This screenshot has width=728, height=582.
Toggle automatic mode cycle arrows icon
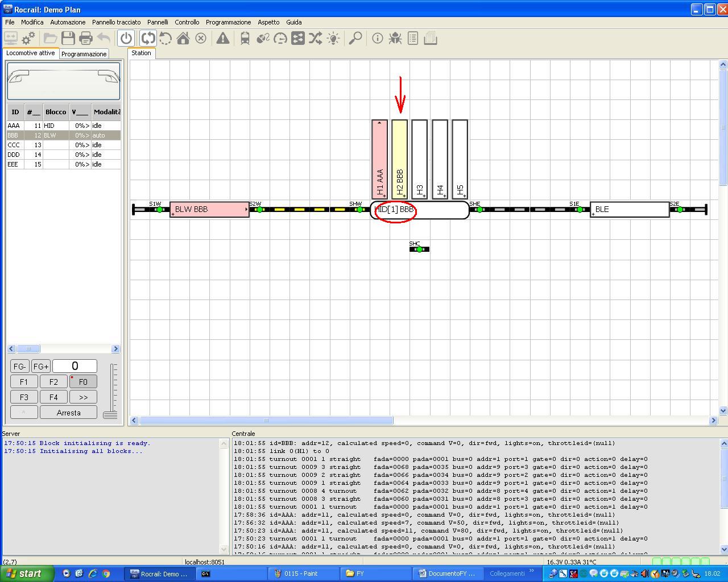(x=148, y=39)
